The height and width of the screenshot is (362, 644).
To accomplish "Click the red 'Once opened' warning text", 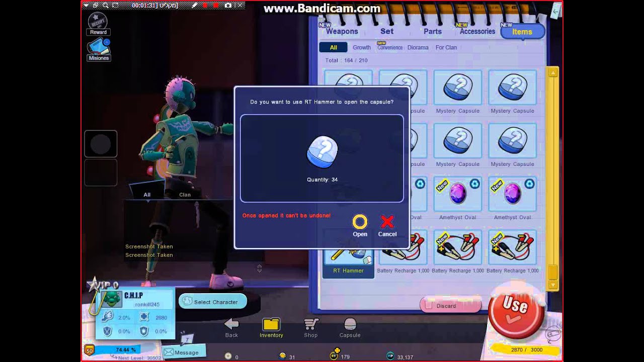I will 286,215.
